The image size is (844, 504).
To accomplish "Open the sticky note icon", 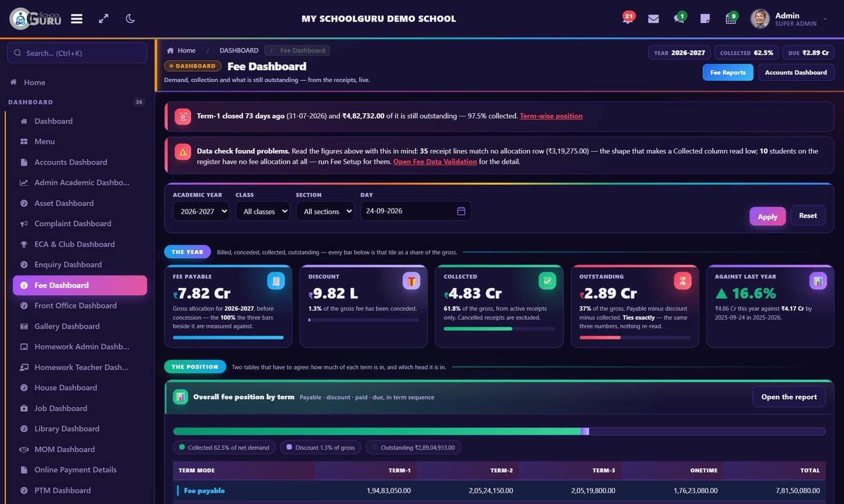I will point(705,19).
